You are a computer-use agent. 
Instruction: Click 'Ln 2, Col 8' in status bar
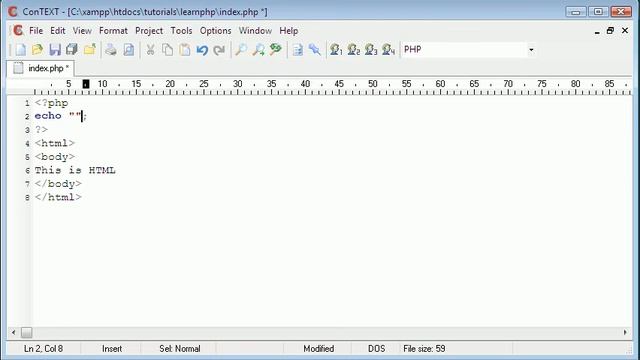pyautogui.click(x=43, y=349)
